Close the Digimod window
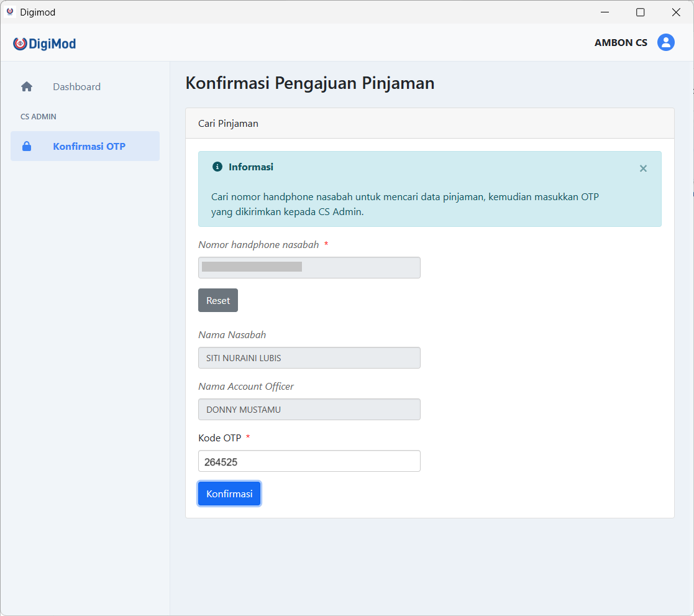 (x=676, y=12)
